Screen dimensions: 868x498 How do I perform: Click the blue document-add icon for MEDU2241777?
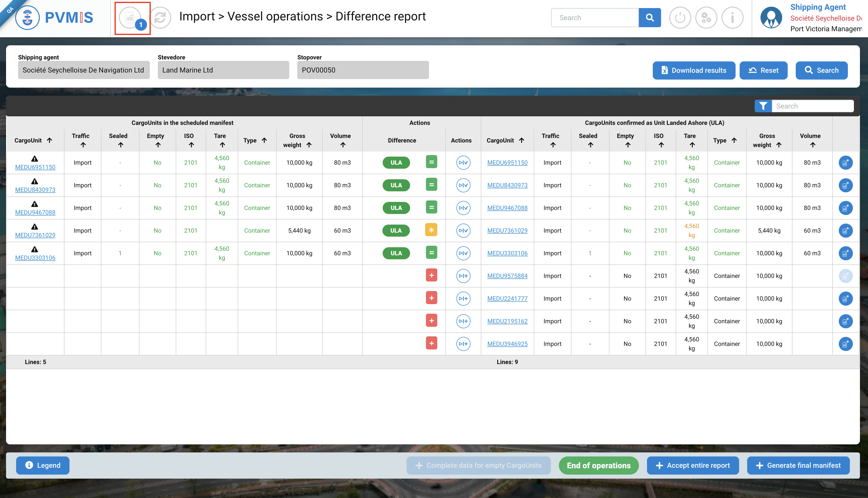(845, 299)
